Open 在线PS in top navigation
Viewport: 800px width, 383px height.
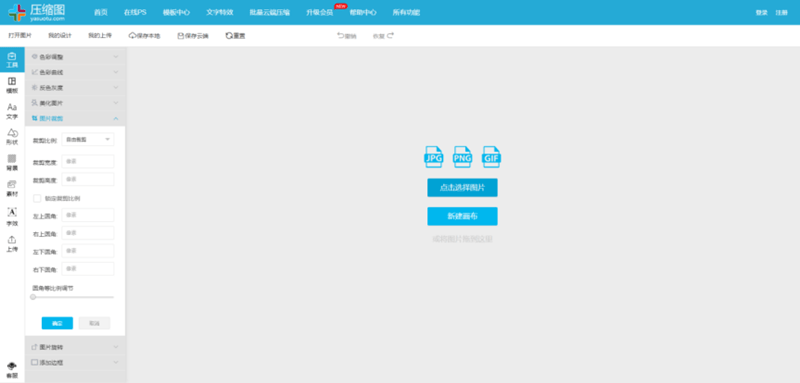point(135,12)
